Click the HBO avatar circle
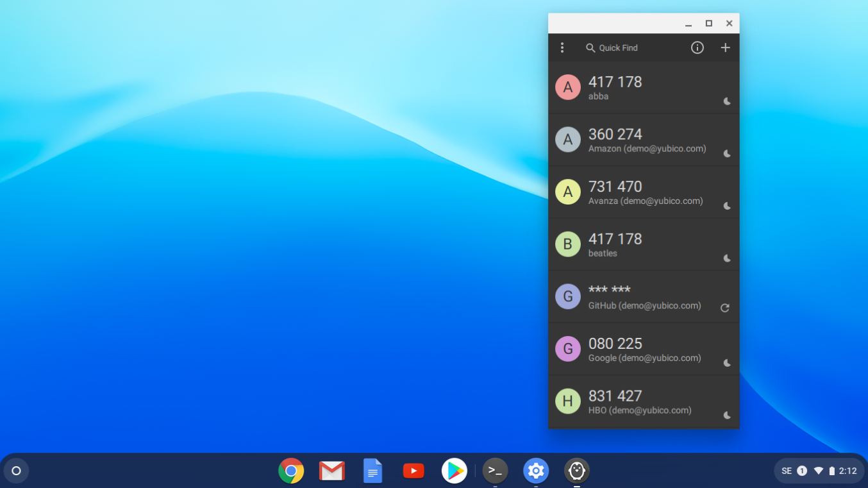This screenshot has height=488, width=868. tap(568, 401)
